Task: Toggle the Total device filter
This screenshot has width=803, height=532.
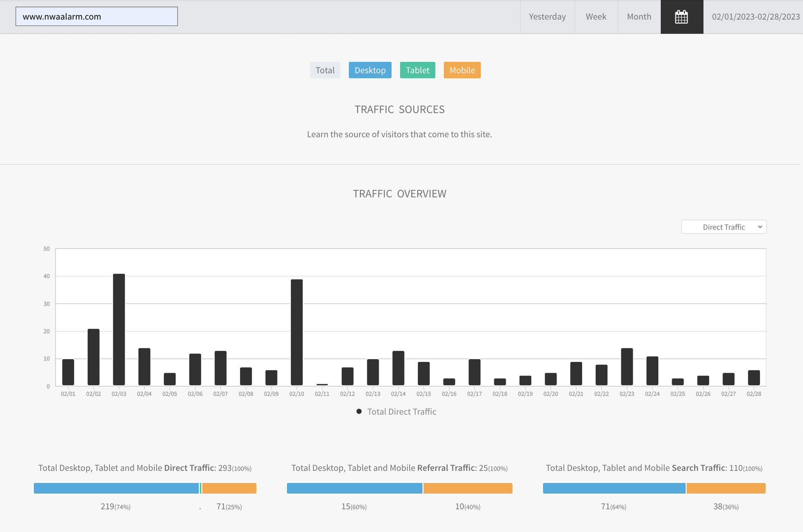Action: (325, 70)
